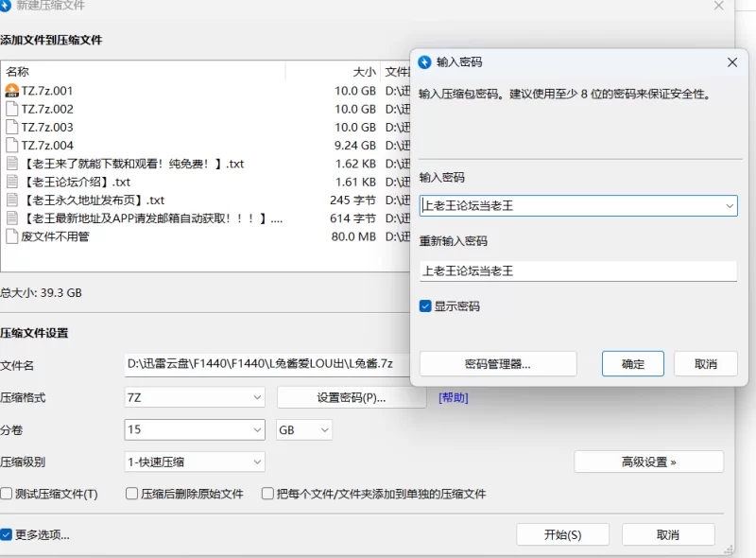Viewport: 756px width, 558px height.
Task: Open the 压缩格式 7Z dropdown
Action: pos(195,398)
